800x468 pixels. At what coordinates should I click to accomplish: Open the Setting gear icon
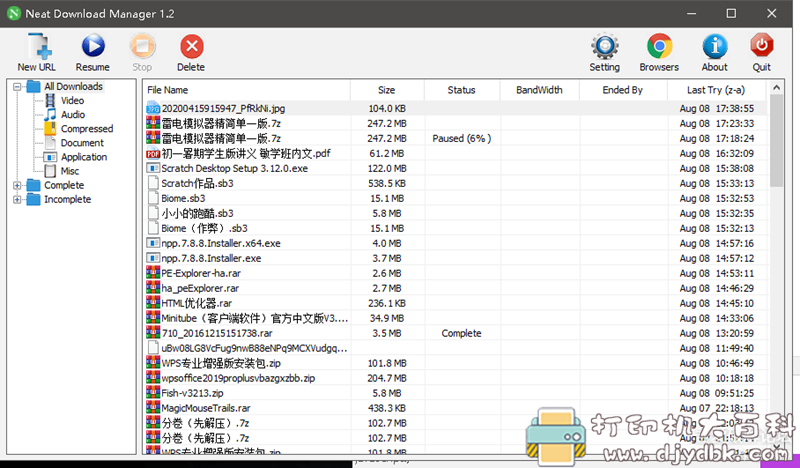coord(605,46)
